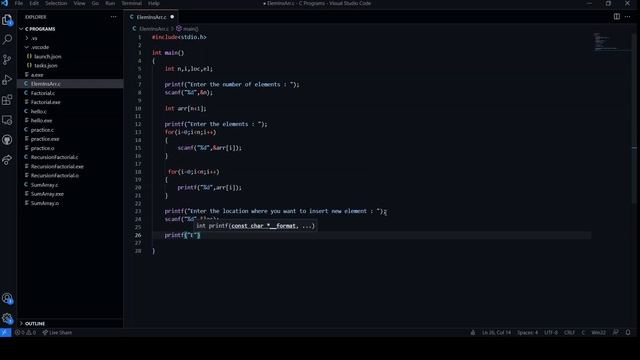Screen dimensions: 640x360
Task: Click main() in the breadcrumb
Action: [x=187, y=29]
